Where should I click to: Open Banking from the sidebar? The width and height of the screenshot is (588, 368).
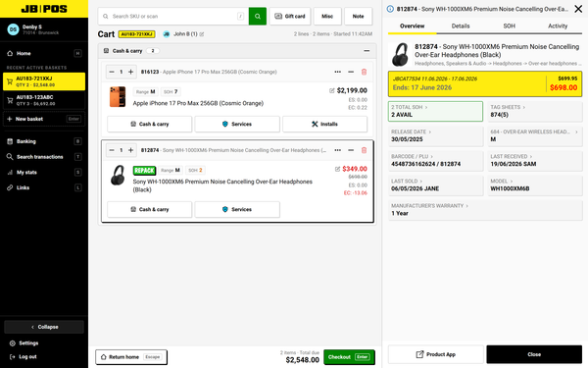pos(44,141)
